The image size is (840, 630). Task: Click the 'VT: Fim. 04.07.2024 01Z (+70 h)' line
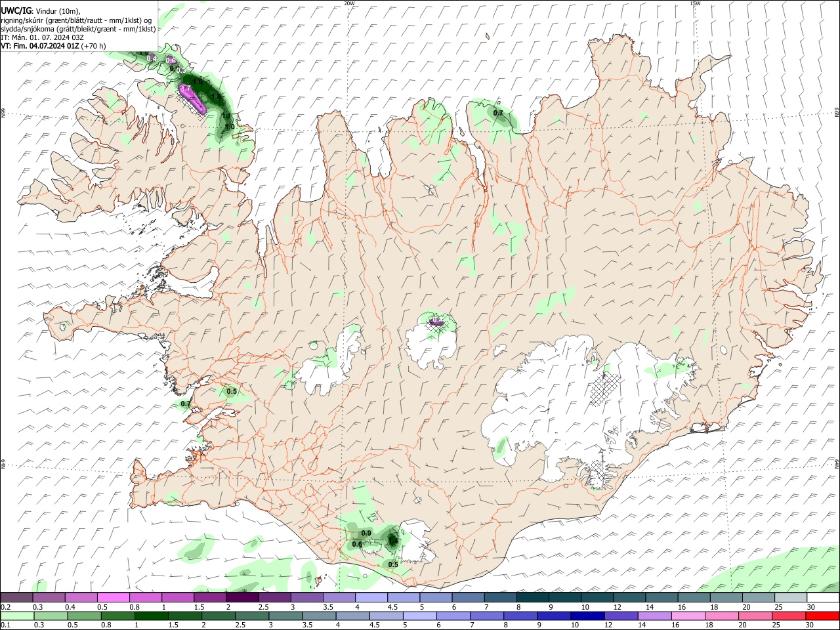pos(53,46)
